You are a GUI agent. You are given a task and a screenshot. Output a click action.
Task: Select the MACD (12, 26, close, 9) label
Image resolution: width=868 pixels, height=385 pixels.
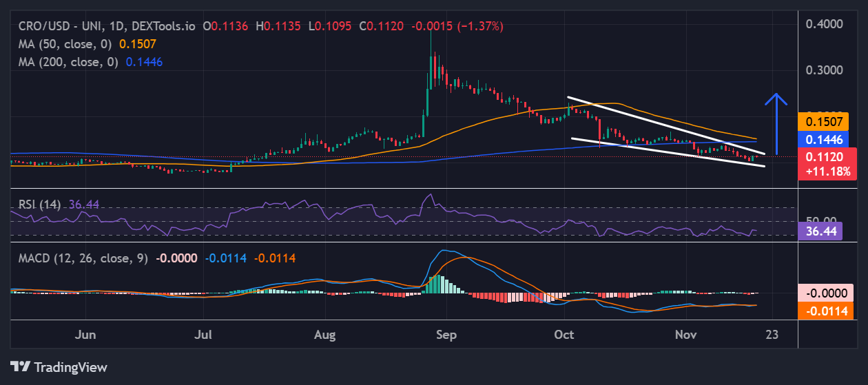coord(81,258)
